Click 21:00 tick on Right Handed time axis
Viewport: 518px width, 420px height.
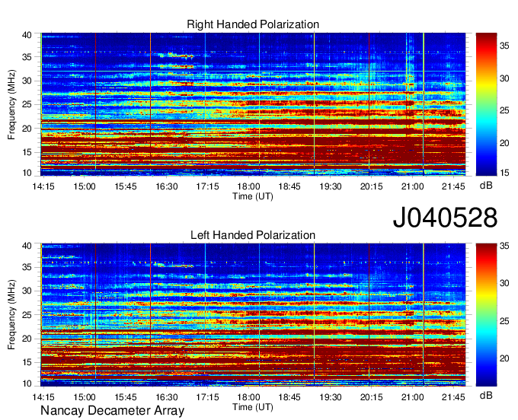point(412,186)
